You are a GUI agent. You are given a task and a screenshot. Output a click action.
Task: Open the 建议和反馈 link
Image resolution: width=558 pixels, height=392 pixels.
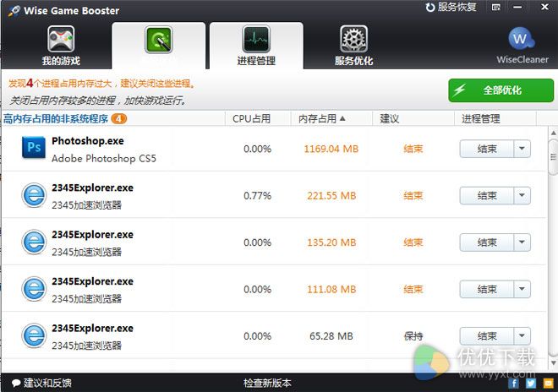41,383
